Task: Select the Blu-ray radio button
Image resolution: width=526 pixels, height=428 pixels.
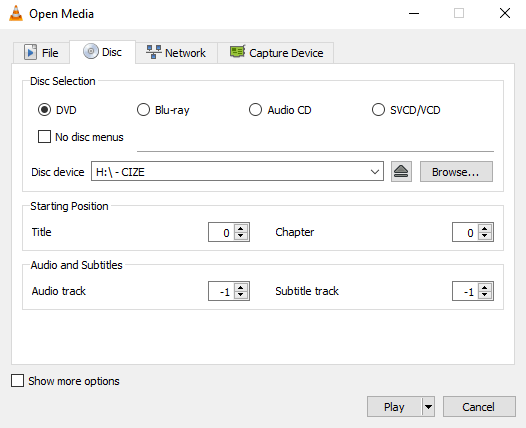Action: click(143, 110)
